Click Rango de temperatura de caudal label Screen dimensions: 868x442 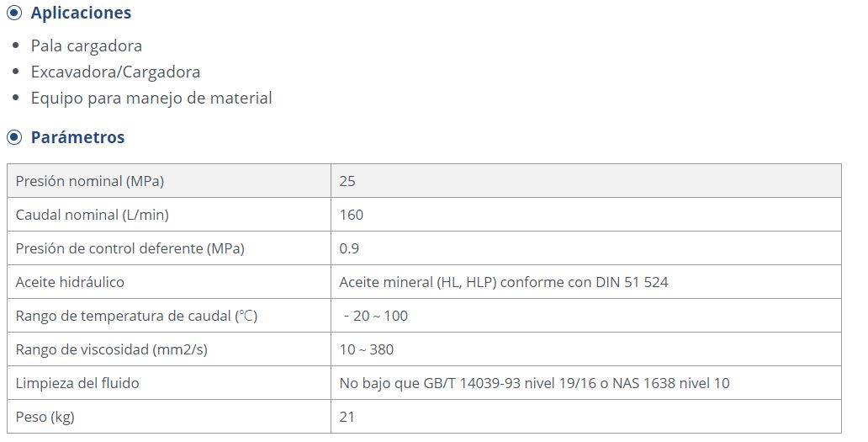click(136, 317)
